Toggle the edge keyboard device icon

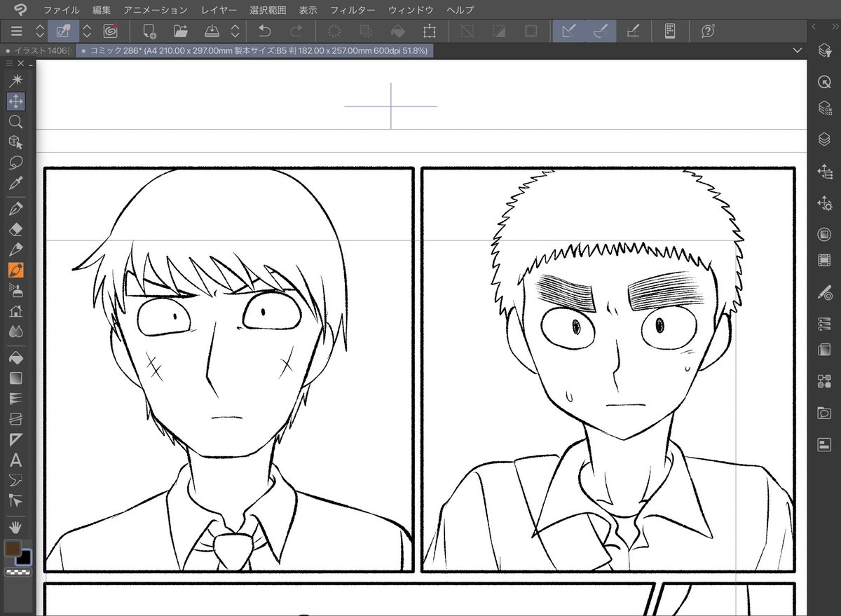coord(670,31)
